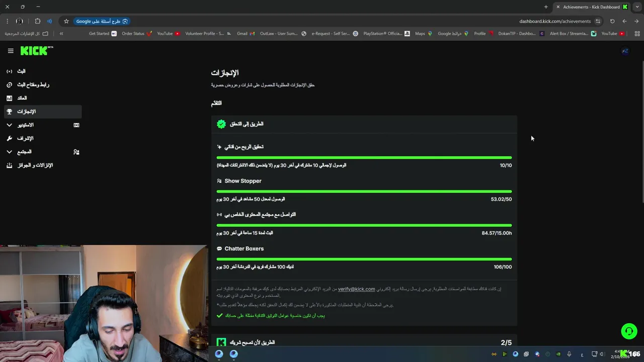Click the Kick partner K icon
Viewport: 644px width, 362px height.
pos(221,342)
